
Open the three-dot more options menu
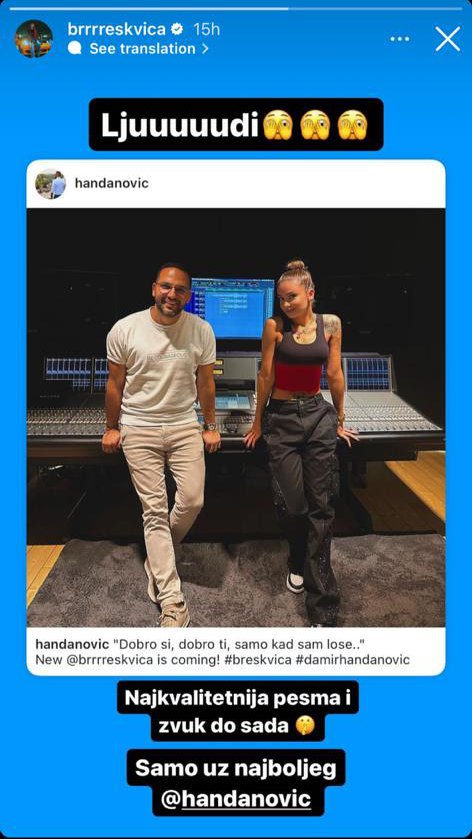click(400, 39)
